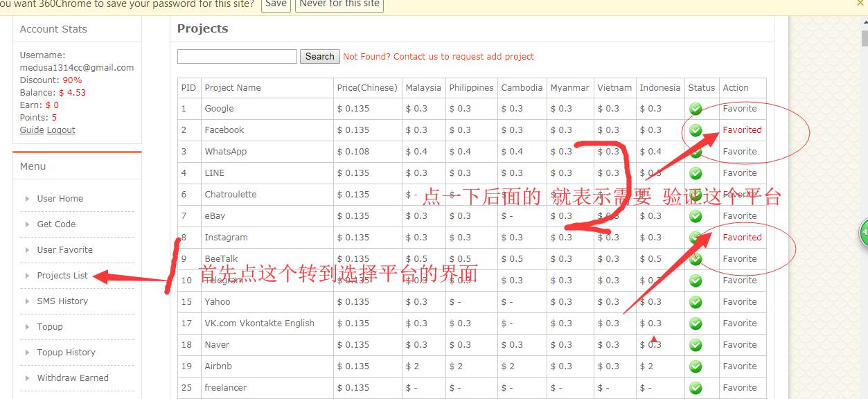Click the green status icon for Airbnb
The height and width of the screenshot is (399, 868).
pos(696,366)
